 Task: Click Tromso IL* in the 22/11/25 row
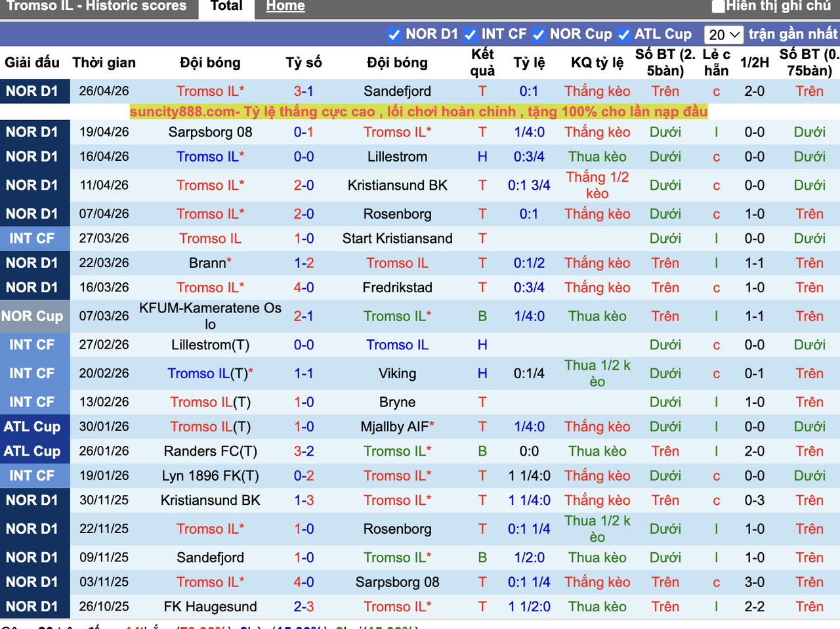(x=210, y=529)
